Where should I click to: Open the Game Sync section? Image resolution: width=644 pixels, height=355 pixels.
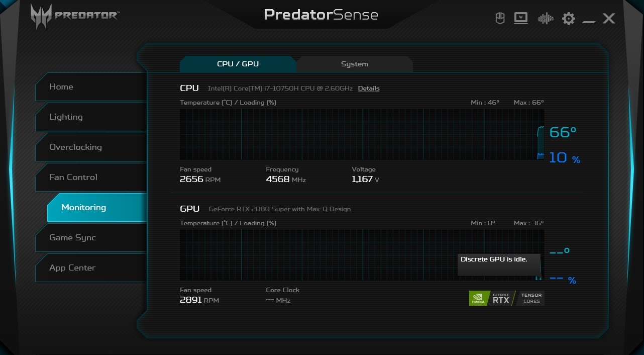coord(90,238)
